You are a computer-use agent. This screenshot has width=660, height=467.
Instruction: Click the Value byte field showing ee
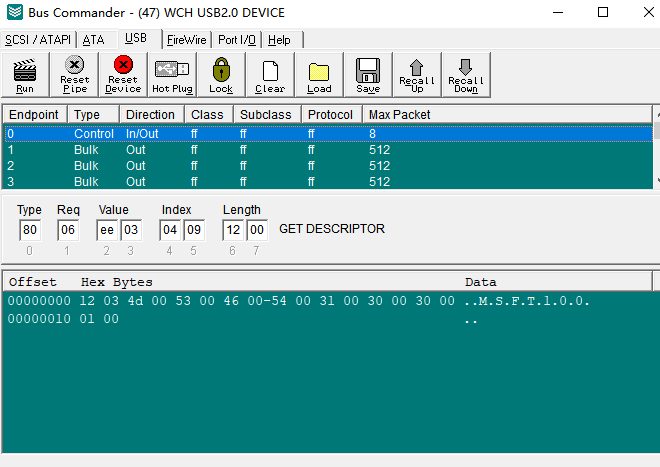[107, 230]
